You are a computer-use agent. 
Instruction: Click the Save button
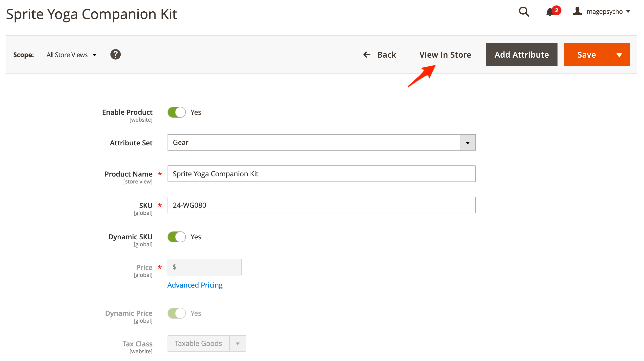[586, 54]
